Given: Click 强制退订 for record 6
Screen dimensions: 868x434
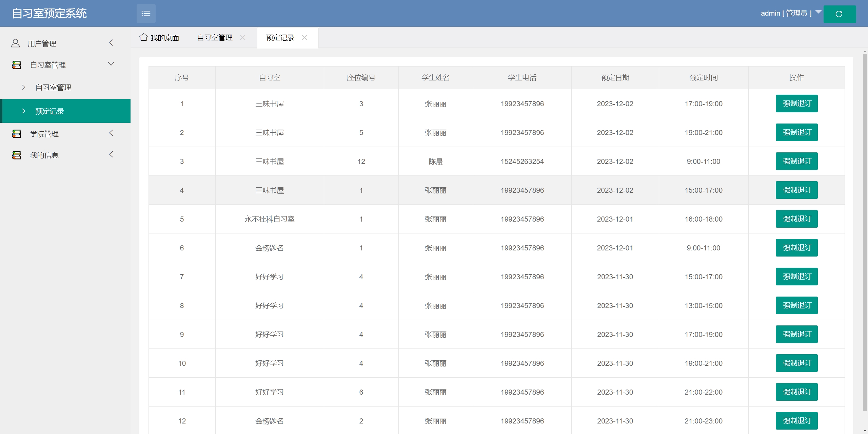Looking at the screenshot, I should pyautogui.click(x=796, y=248).
